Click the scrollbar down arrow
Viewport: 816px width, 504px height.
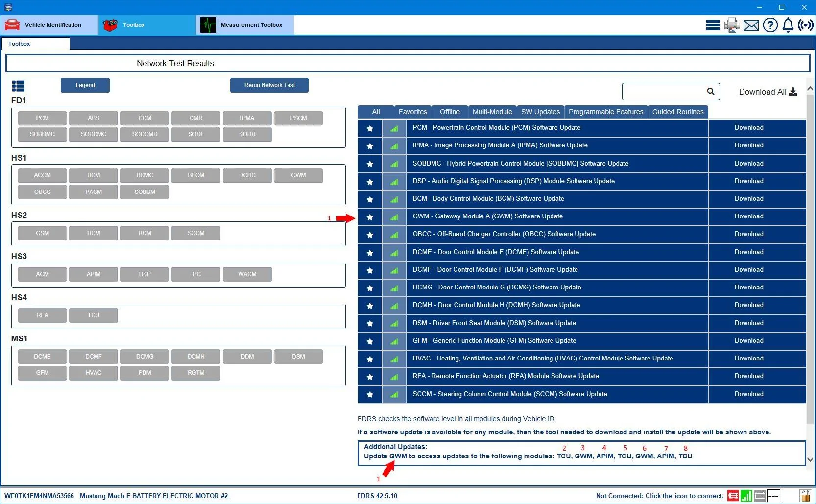[x=810, y=460]
